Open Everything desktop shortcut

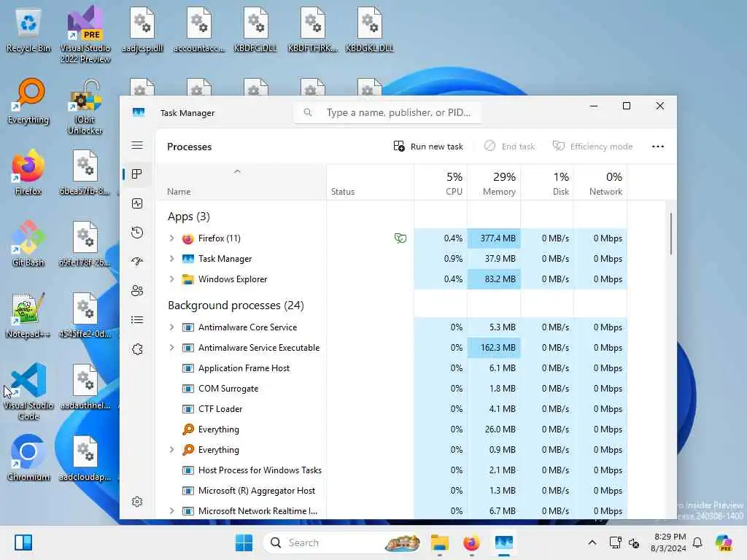click(28, 101)
